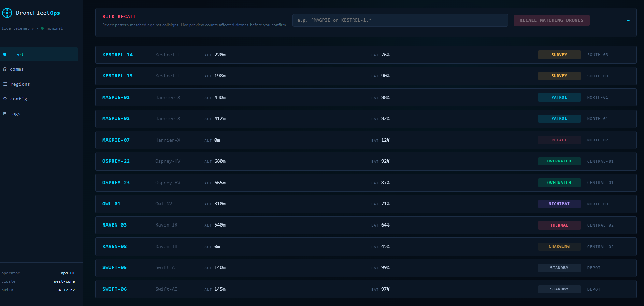The height and width of the screenshot is (306, 644).
Task: Click the OVERWATCH badge on OSPREY-22
Action: 559,161
